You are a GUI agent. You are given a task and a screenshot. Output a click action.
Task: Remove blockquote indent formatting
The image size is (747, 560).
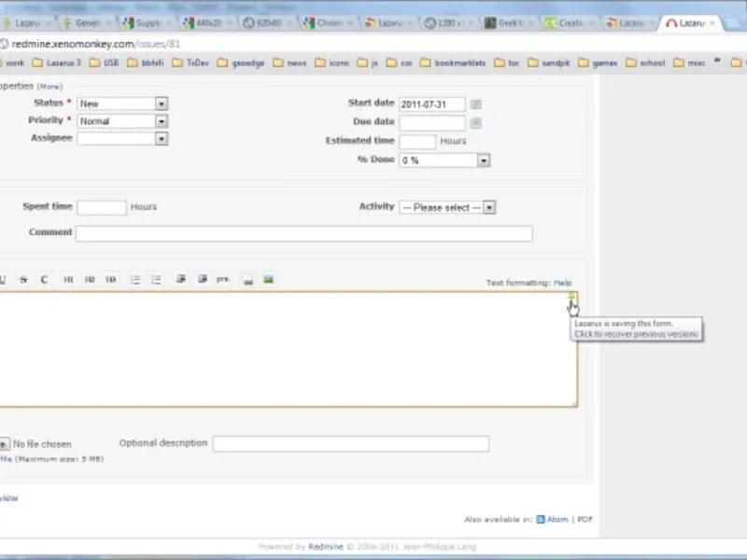coord(202,279)
